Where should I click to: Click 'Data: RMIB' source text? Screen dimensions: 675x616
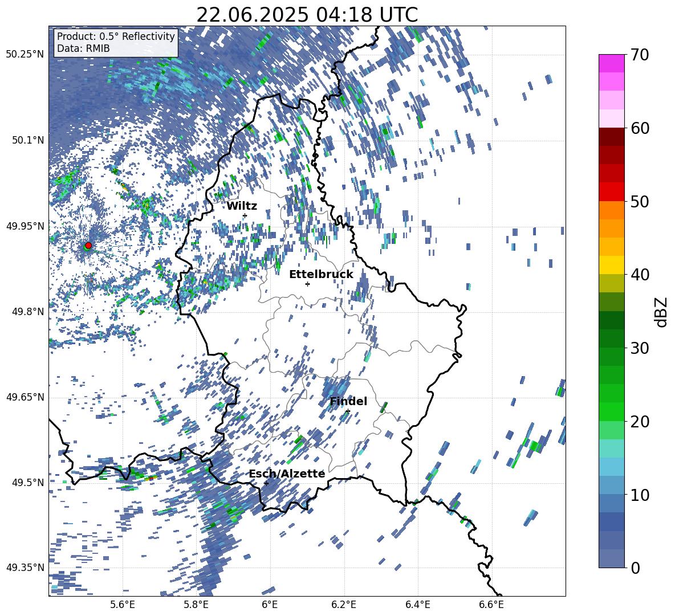click(83, 48)
